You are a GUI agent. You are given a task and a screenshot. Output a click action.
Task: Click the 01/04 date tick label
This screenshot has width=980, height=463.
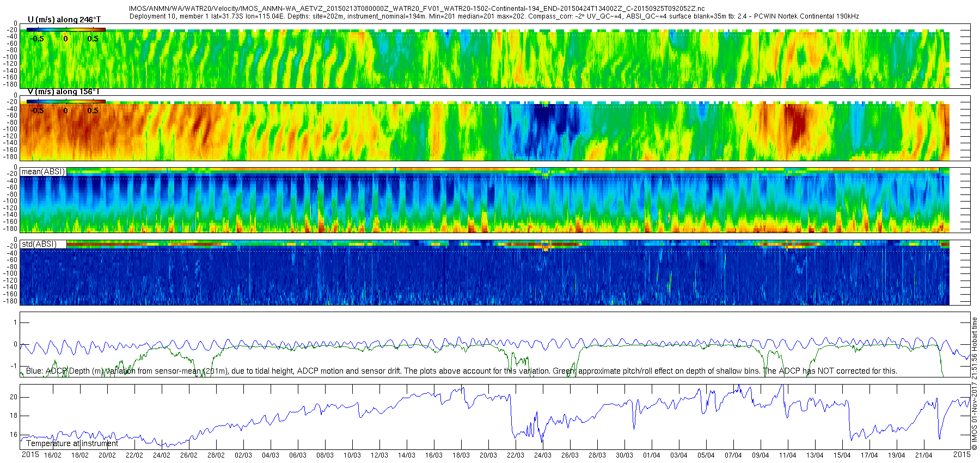(x=652, y=455)
